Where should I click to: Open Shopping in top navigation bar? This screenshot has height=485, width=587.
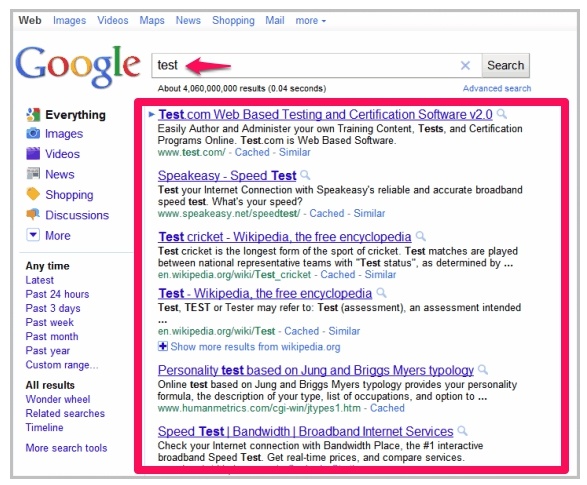[233, 20]
